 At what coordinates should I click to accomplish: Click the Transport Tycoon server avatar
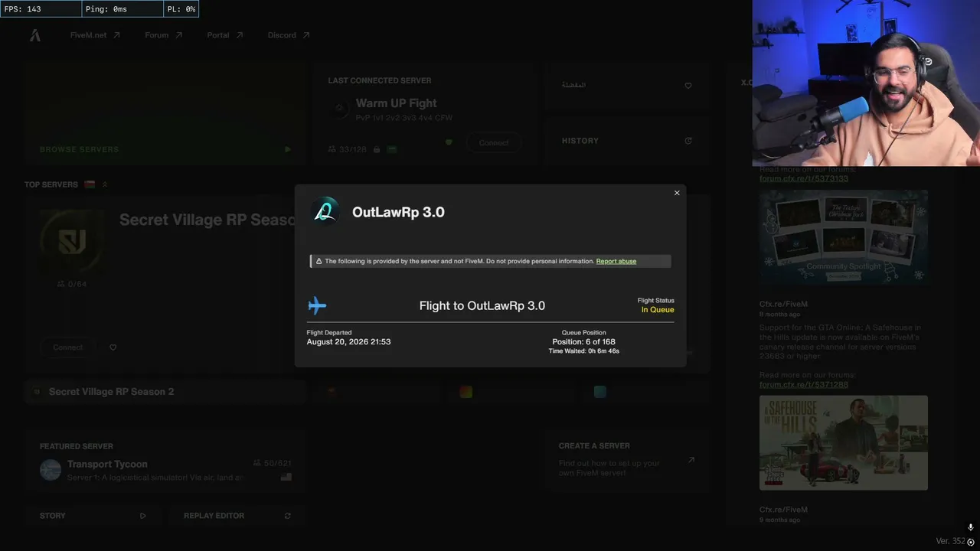click(x=51, y=470)
